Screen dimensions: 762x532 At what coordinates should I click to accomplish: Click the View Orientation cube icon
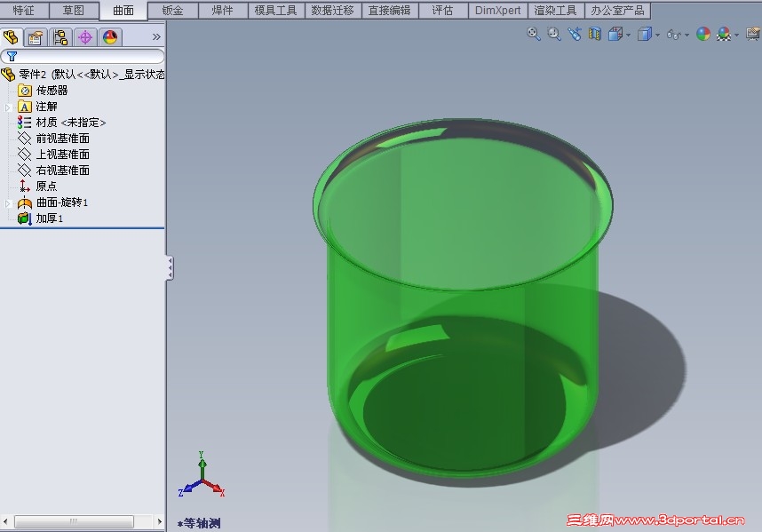(615, 34)
